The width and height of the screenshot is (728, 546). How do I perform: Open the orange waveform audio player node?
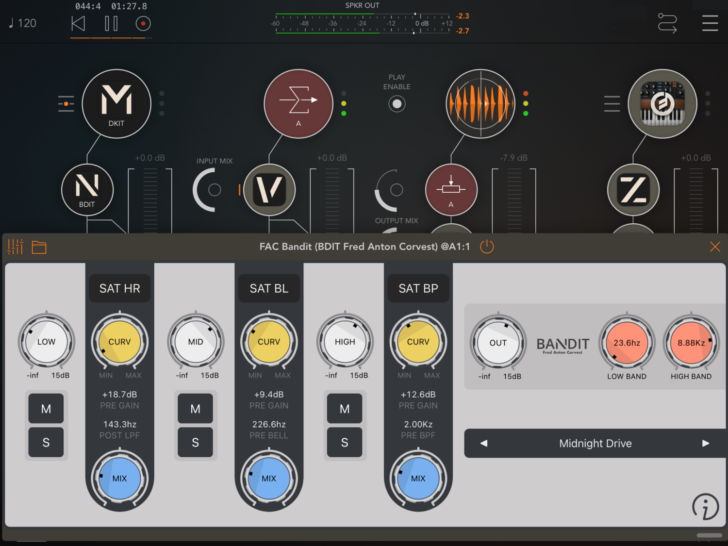(481, 104)
